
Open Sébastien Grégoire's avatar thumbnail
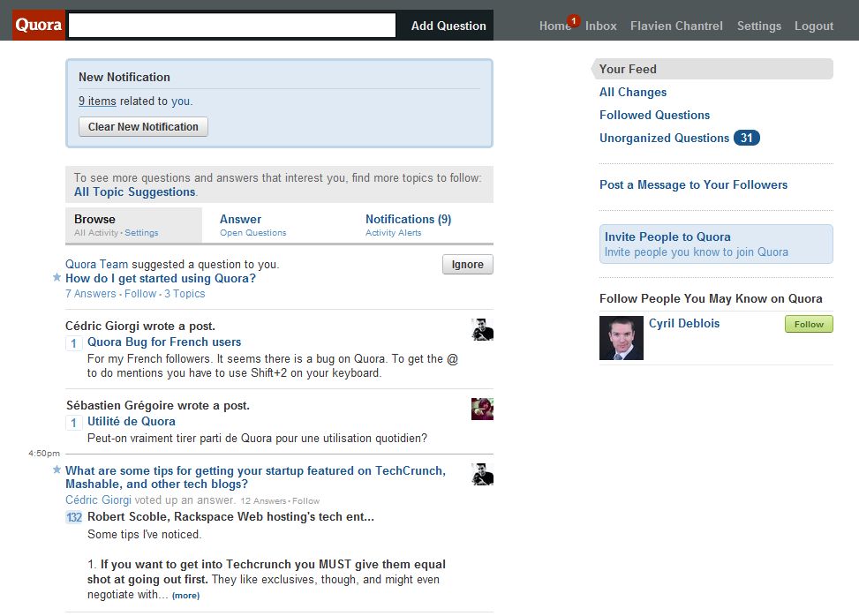click(482, 409)
